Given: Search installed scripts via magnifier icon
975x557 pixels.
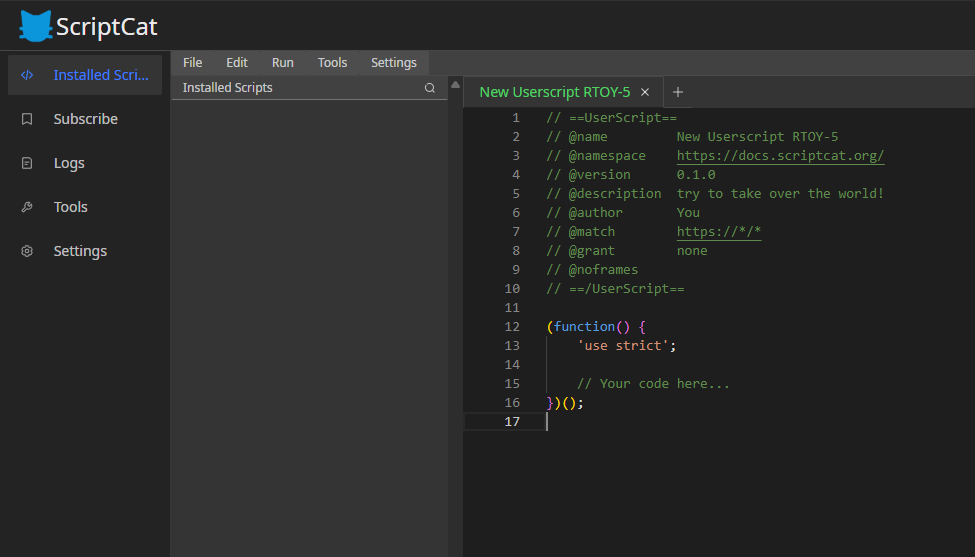Looking at the screenshot, I should click(x=430, y=88).
